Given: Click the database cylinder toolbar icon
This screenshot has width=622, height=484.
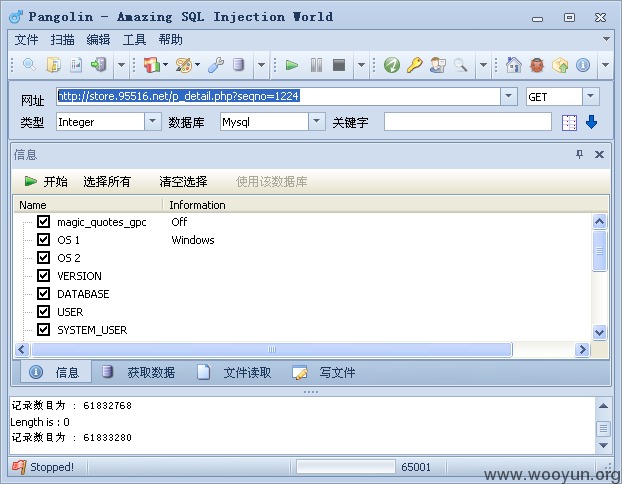Looking at the screenshot, I should coord(238,65).
